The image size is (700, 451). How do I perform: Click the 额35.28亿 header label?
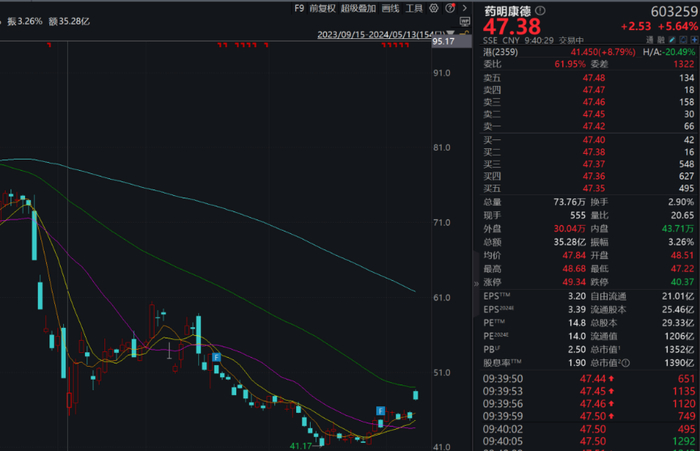(x=69, y=21)
